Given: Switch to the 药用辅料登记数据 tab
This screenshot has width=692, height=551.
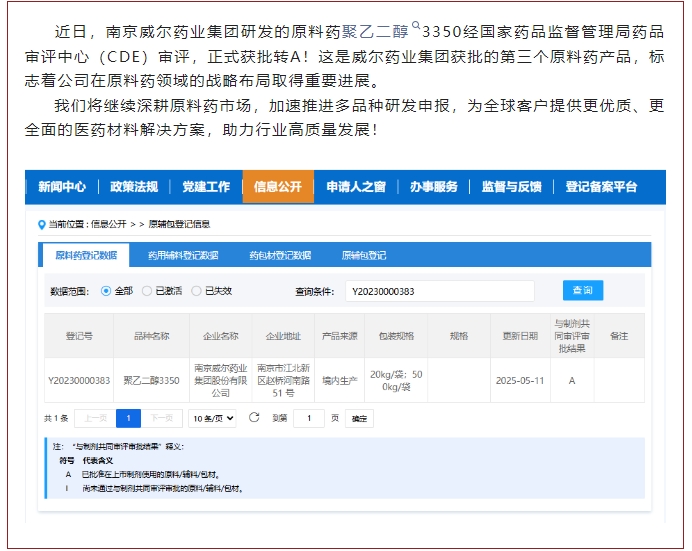Looking at the screenshot, I should coord(183,255).
